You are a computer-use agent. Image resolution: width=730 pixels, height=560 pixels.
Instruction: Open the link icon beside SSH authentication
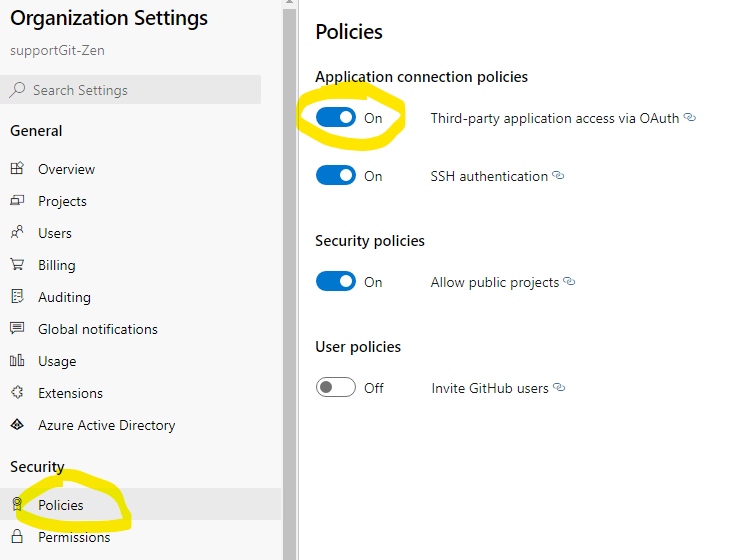tap(558, 175)
